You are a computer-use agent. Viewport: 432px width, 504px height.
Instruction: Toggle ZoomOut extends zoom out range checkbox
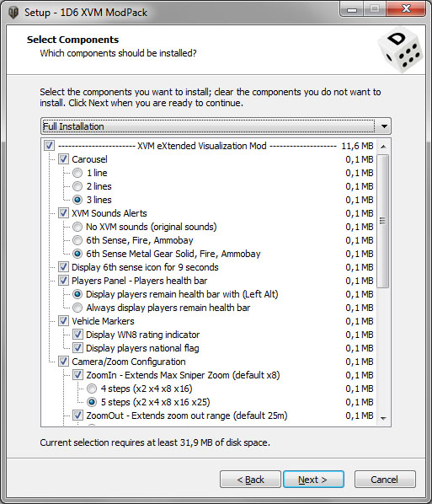(x=77, y=416)
